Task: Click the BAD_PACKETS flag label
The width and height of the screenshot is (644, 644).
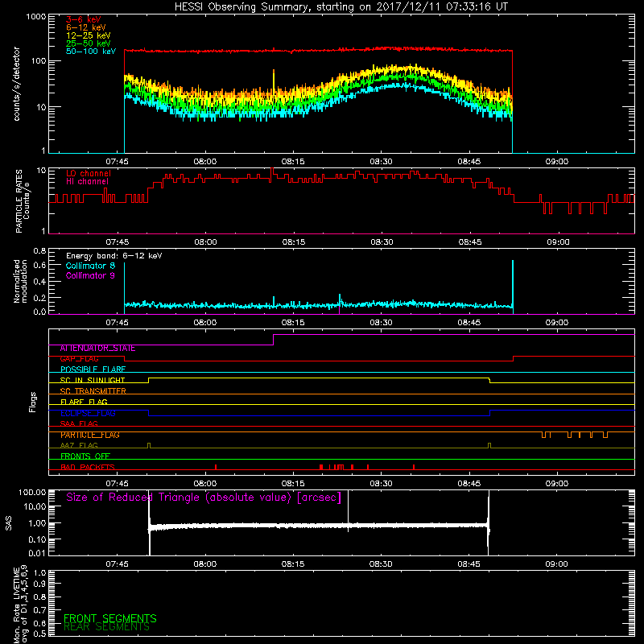Action: point(88,467)
